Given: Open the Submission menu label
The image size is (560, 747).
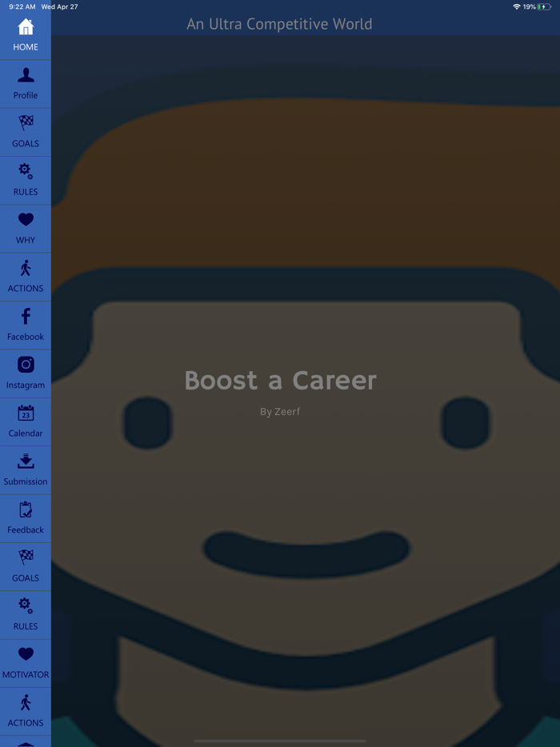Looking at the screenshot, I should coord(26,481).
